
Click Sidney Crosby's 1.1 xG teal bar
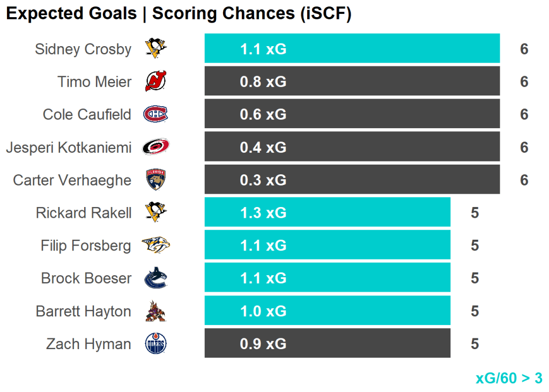pos(352,49)
